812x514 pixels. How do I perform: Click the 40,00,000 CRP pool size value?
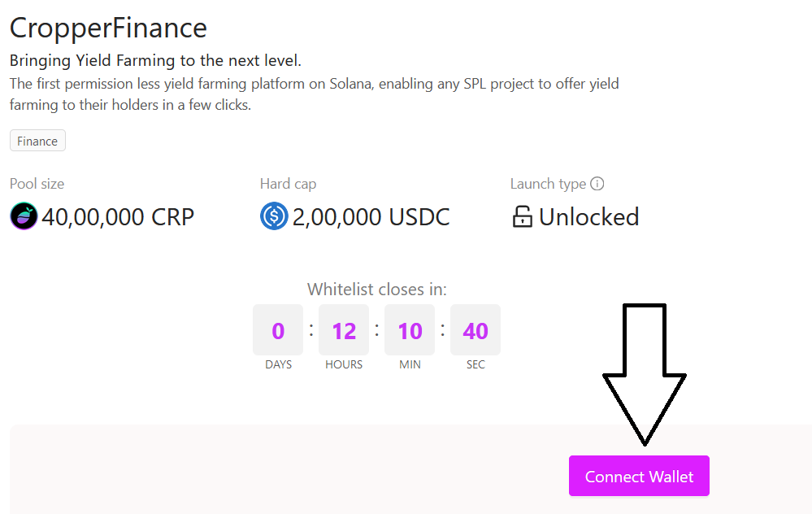point(118,216)
